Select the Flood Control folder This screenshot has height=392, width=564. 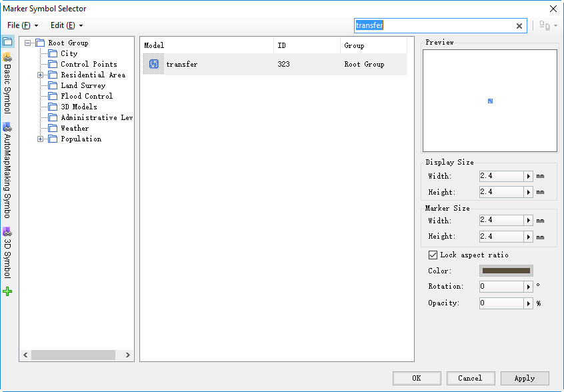[x=86, y=97]
